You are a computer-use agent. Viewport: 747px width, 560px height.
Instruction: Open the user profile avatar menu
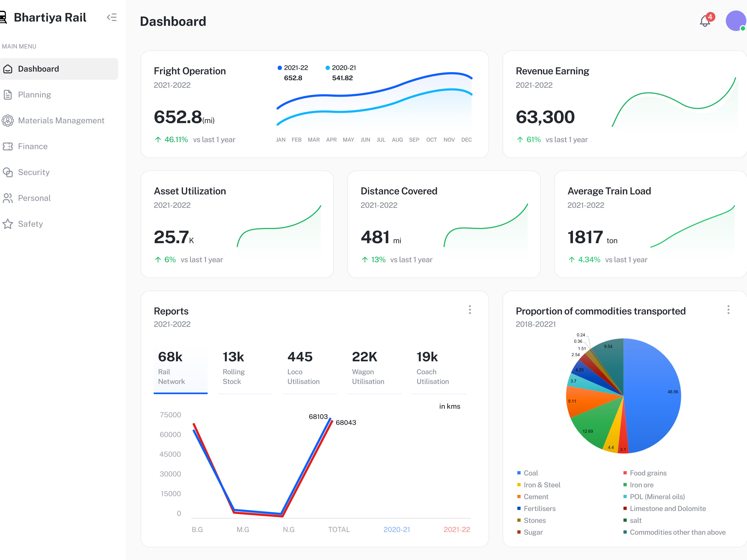(x=736, y=21)
